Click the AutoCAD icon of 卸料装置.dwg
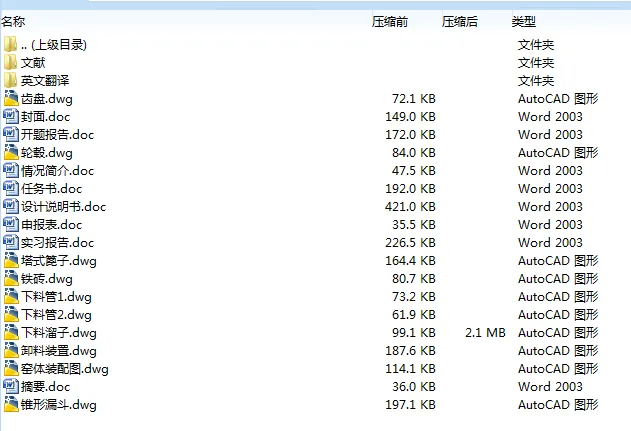This screenshot has height=431, width=631. point(11,351)
